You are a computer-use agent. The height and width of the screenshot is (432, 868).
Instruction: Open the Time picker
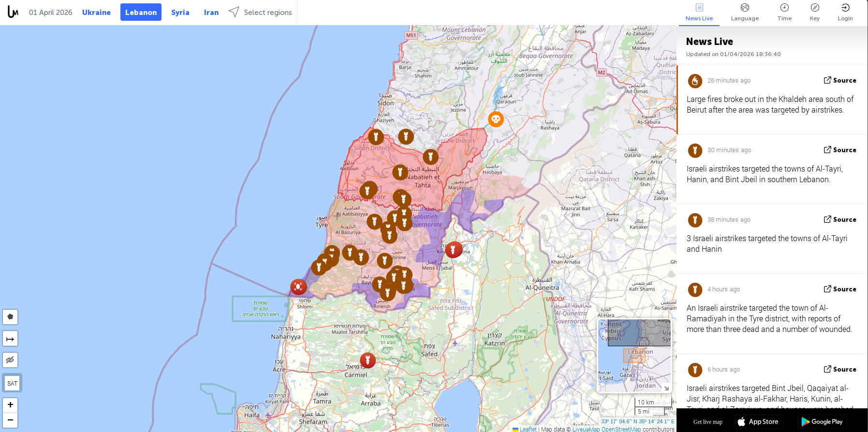point(784,13)
